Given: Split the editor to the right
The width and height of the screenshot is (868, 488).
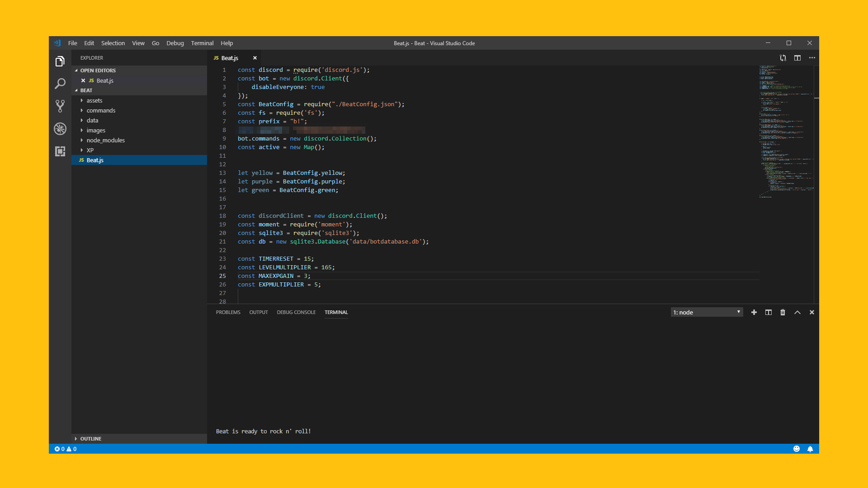Looking at the screenshot, I should 797,58.
